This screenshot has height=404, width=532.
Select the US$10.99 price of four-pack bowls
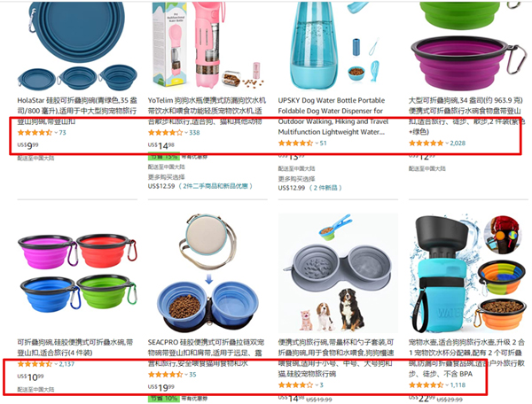(x=30, y=377)
